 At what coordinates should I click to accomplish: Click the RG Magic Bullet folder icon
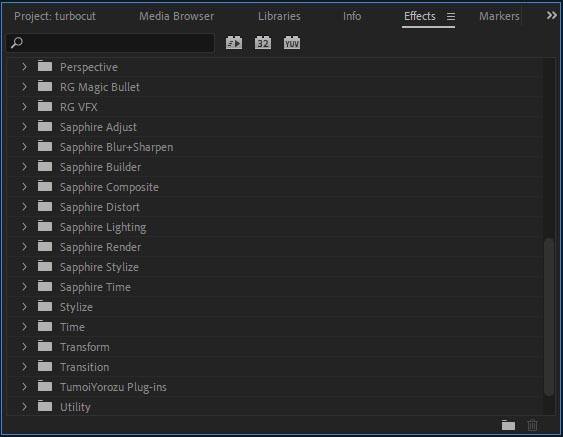coord(45,86)
